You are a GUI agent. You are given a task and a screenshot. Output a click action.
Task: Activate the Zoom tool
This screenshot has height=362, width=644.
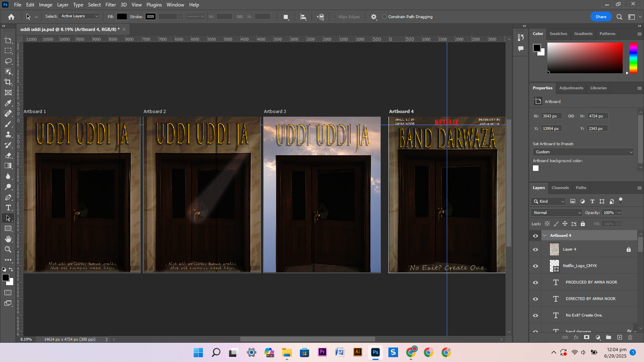tap(8, 249)
